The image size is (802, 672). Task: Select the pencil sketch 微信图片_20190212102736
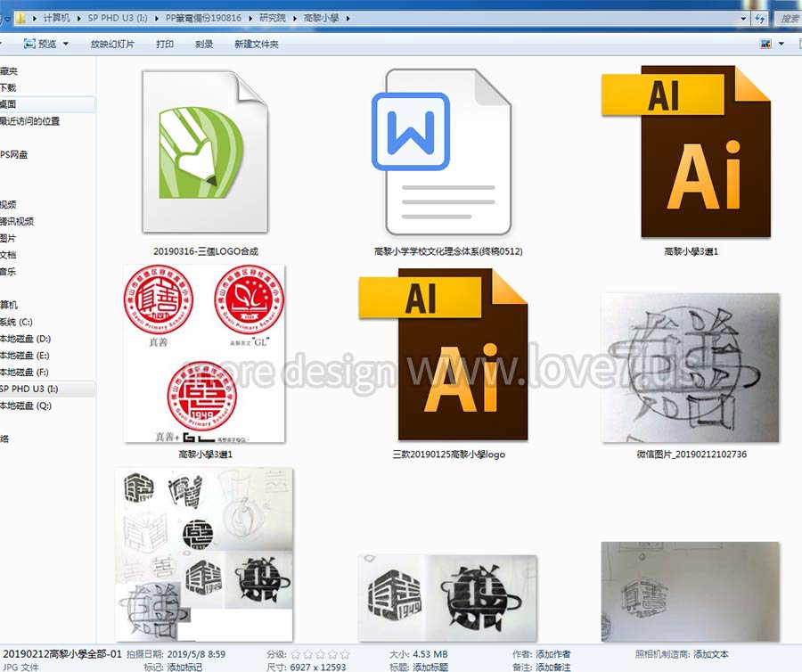690,368
